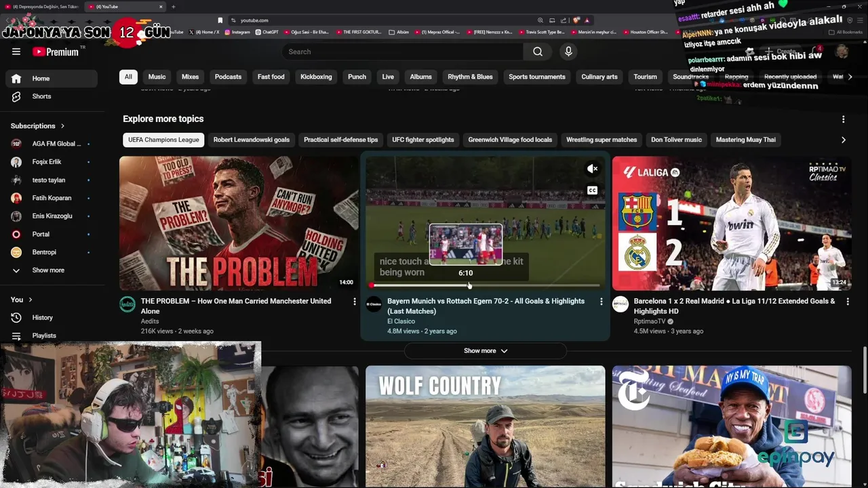Open Enis Kirazoglu channel subscription
Screen dimensions: 868x488
point(52,216)
